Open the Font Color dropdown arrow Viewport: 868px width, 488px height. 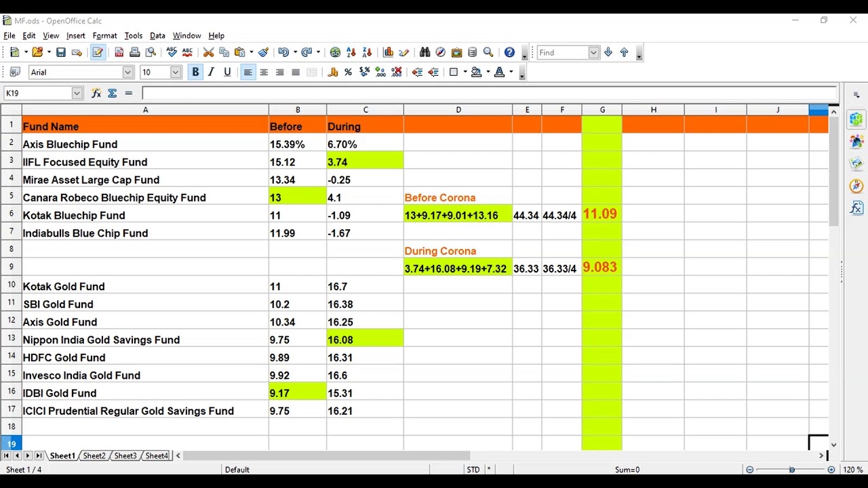[511, 72]
